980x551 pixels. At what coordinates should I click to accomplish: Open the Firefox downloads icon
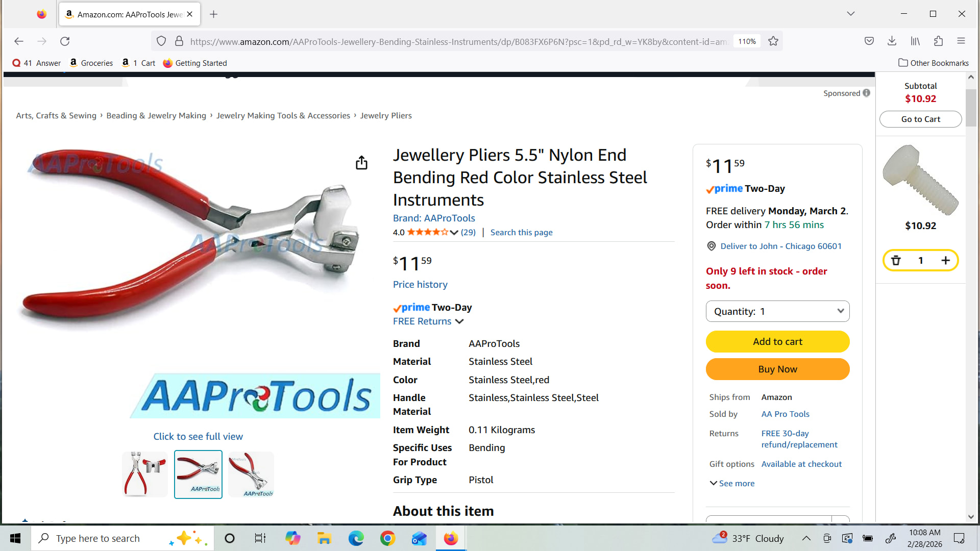pos(892,41)
